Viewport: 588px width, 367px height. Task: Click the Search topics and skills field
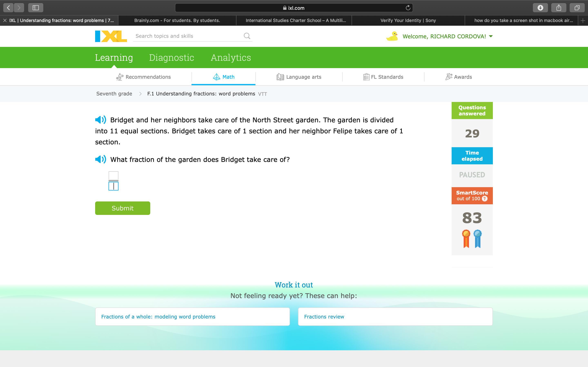pyautogui.click(x=187, y=36)
